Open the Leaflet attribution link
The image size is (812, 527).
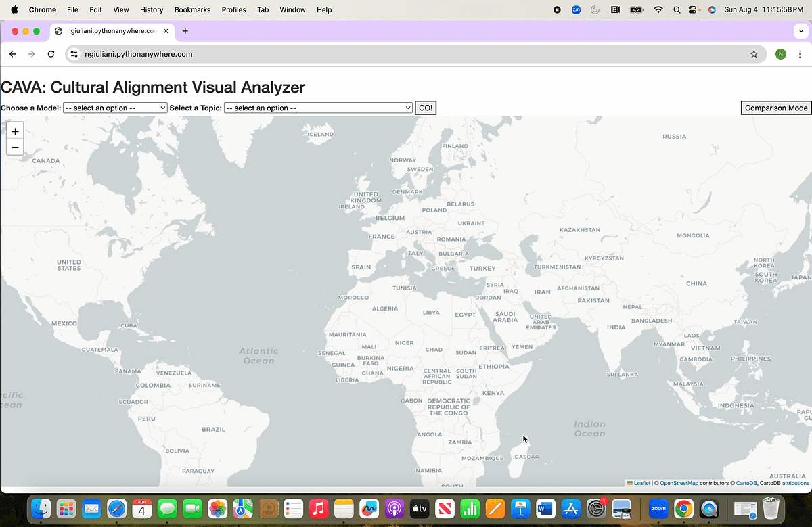[642, 483]
